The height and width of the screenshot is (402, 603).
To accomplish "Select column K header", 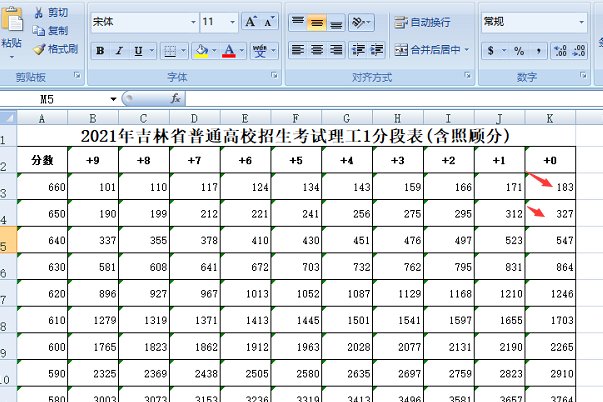I will pos(550,118).
